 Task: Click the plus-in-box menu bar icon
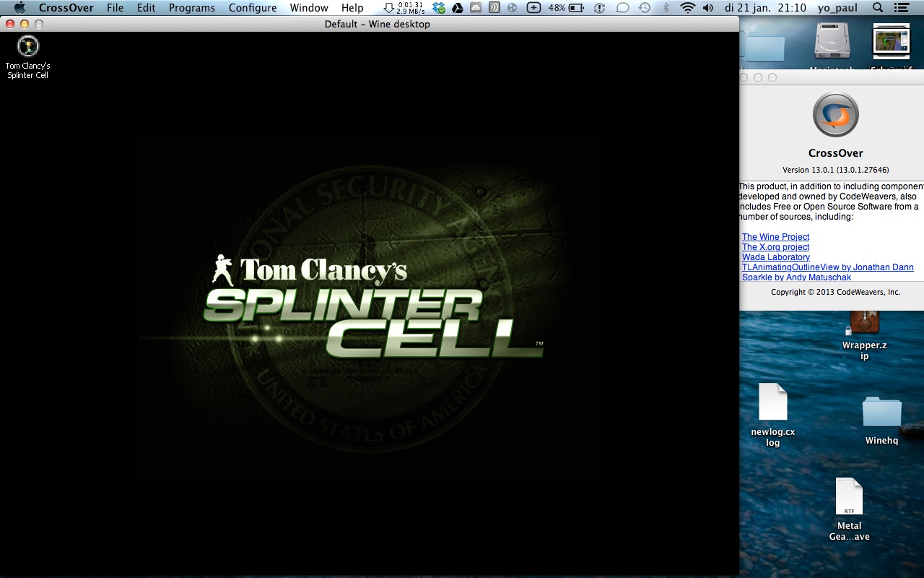533,8
